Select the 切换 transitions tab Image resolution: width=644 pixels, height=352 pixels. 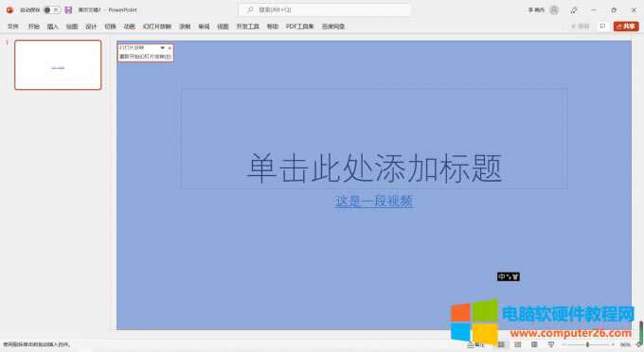[110, 26]
